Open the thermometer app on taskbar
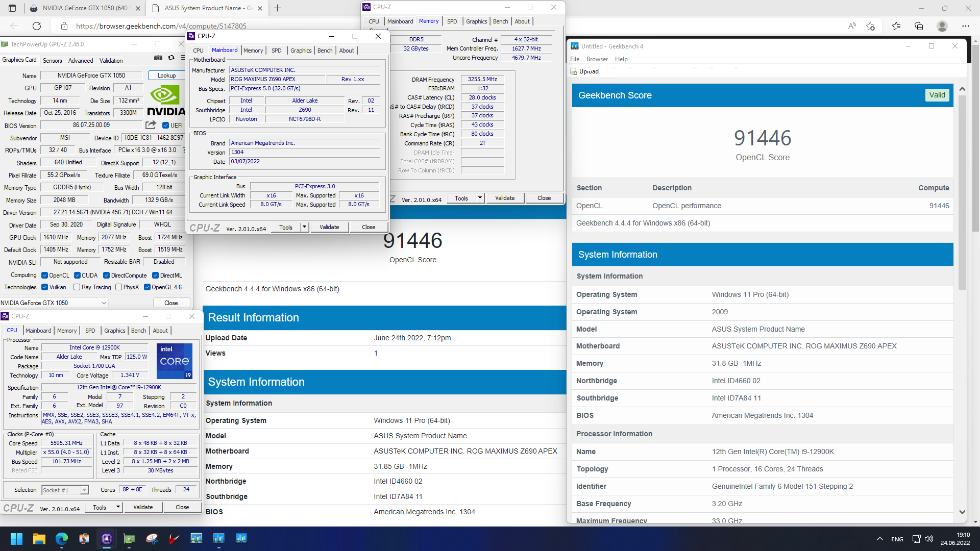The height and width of the screenshot is (551, 980). [84, 539]
